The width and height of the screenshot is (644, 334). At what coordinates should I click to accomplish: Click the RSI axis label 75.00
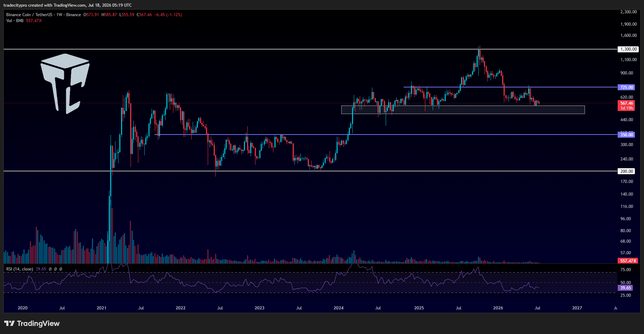pyautogui.click(x=626, y=270)
